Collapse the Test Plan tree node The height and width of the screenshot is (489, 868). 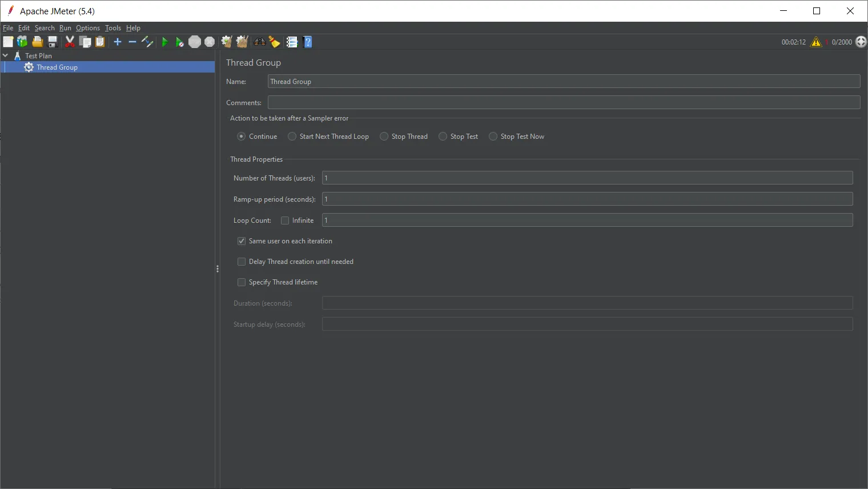(6, 55)
